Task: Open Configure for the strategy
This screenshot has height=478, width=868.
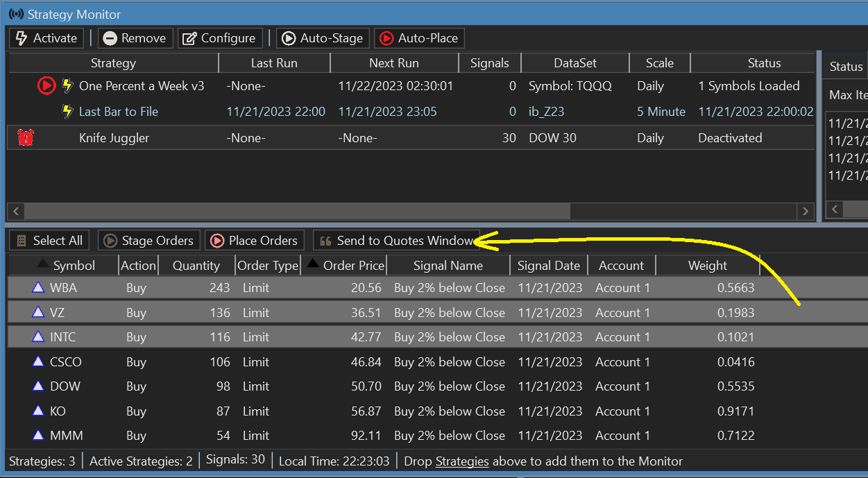Action: click(219, 38)
